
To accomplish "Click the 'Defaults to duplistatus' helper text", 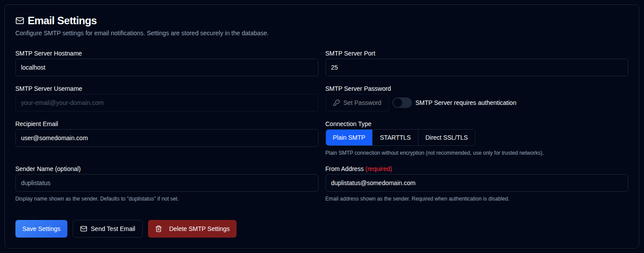I will point(97,199).
